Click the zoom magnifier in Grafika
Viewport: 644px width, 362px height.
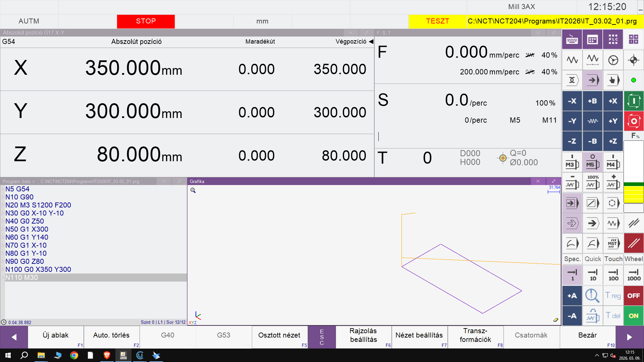(193, 190)
